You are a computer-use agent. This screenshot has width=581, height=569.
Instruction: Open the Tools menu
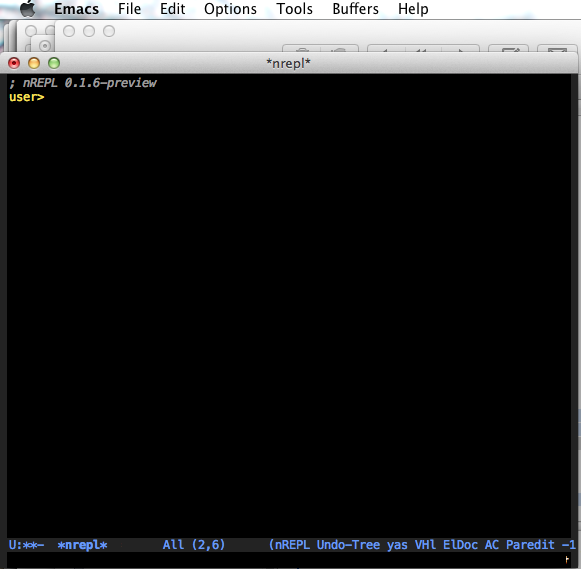pyautogui.click(x=295, y=9)
